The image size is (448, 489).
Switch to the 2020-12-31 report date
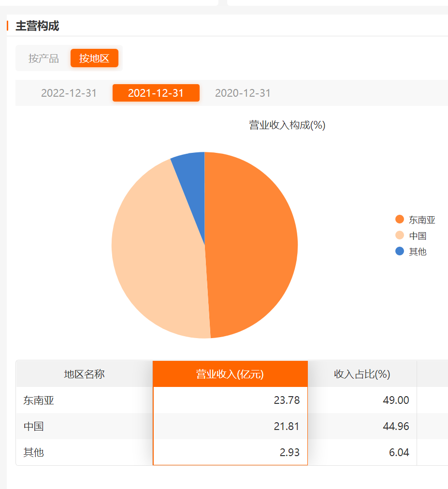point(243,93)
